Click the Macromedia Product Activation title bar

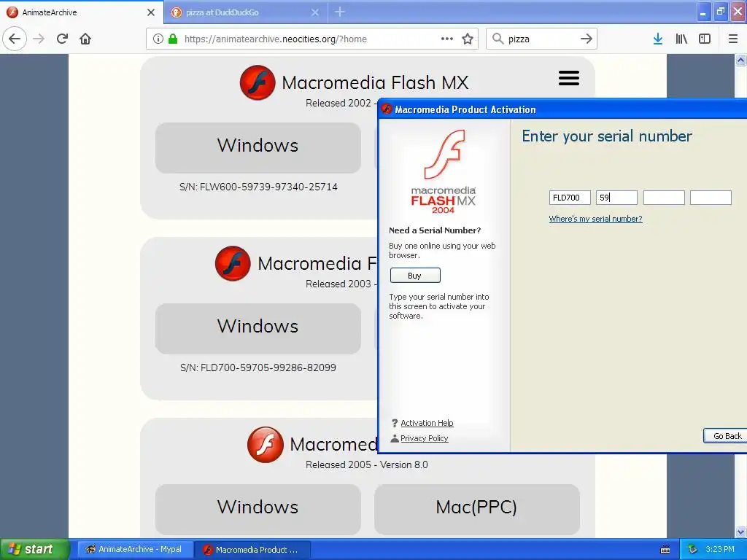click(562, 109)
